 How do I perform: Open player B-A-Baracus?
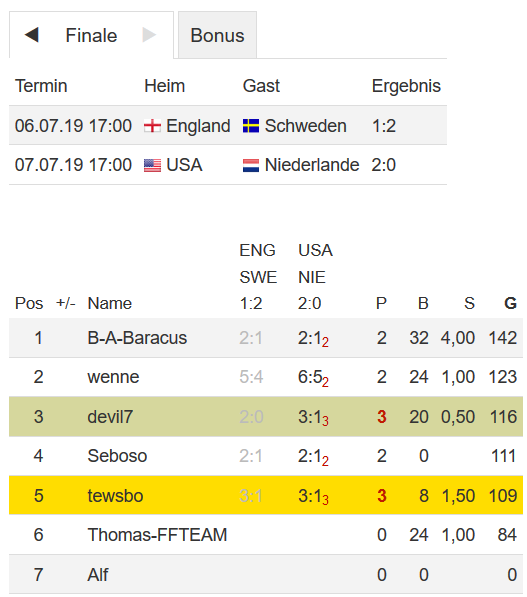tap(137, 338)
